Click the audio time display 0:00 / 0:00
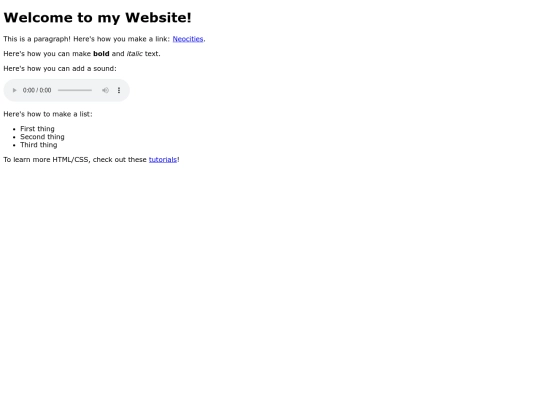The width and height of the screenshot is (540, 405). click(37, 90)
